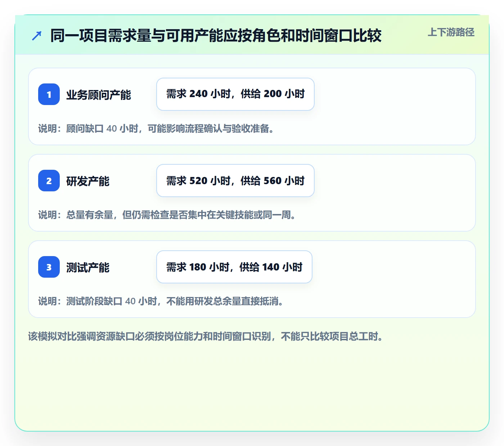504x446 pixels.
Task: Click the note starting 说明：总量有余量
Action: pyautogui.click(x=167, y=215)
